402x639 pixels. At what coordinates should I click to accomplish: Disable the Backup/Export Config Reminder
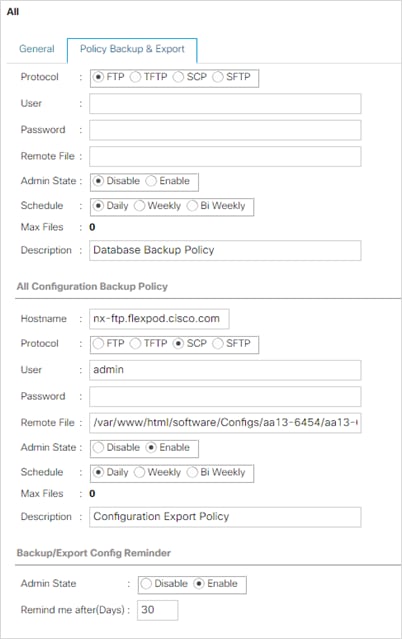click(x=146, y=584)
